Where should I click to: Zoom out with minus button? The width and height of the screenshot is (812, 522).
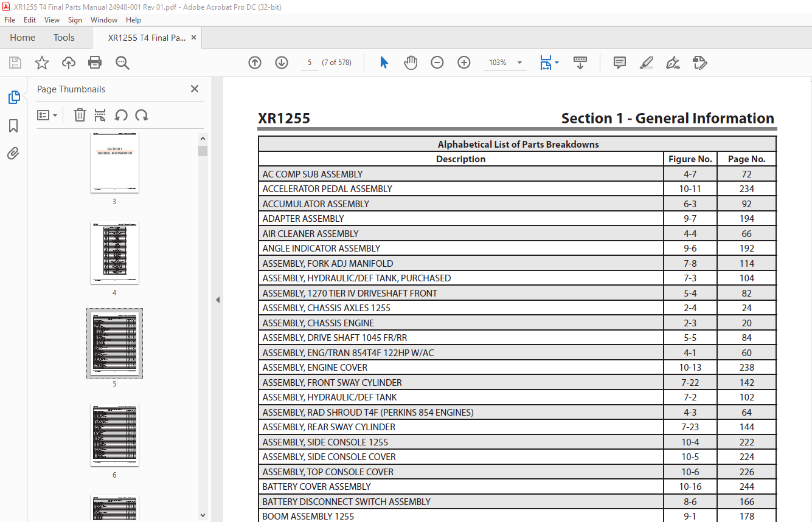[x=437, y=63]
